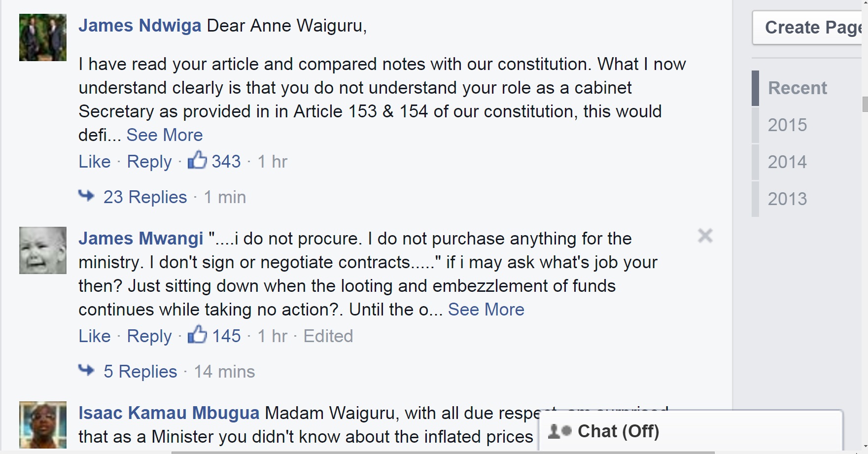Click thumbs-up icon showing 145 likes
Viewport: 868px width, 454px height.
point(197,335)
